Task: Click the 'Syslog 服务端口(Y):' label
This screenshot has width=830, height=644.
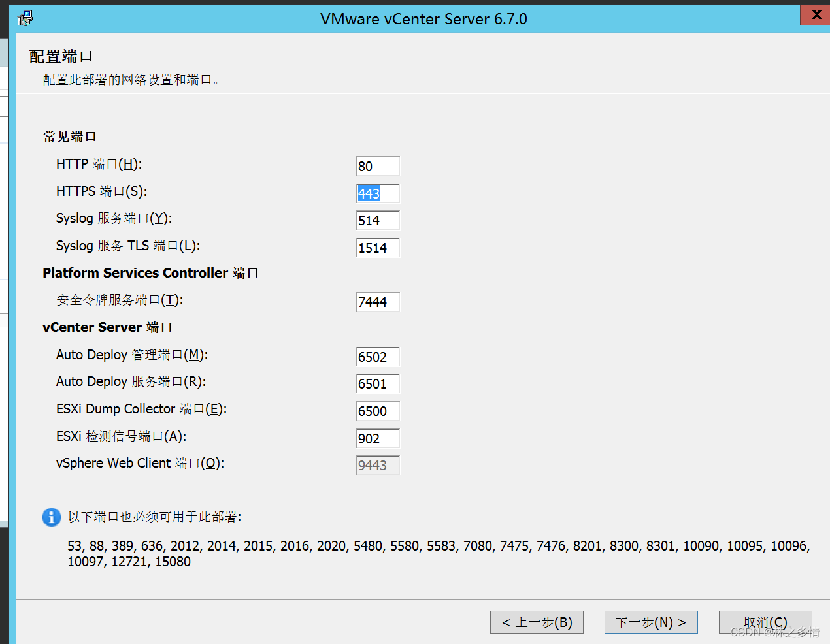Action: tap(114, 218)
